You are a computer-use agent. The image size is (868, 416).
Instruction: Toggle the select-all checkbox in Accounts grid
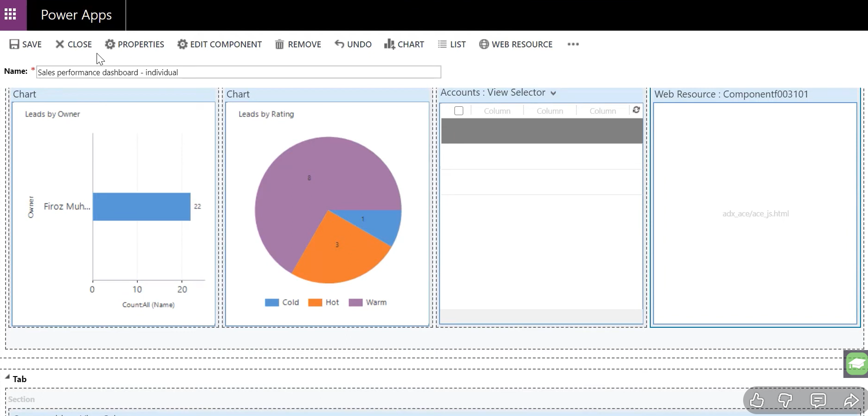[x=459, y=111]
